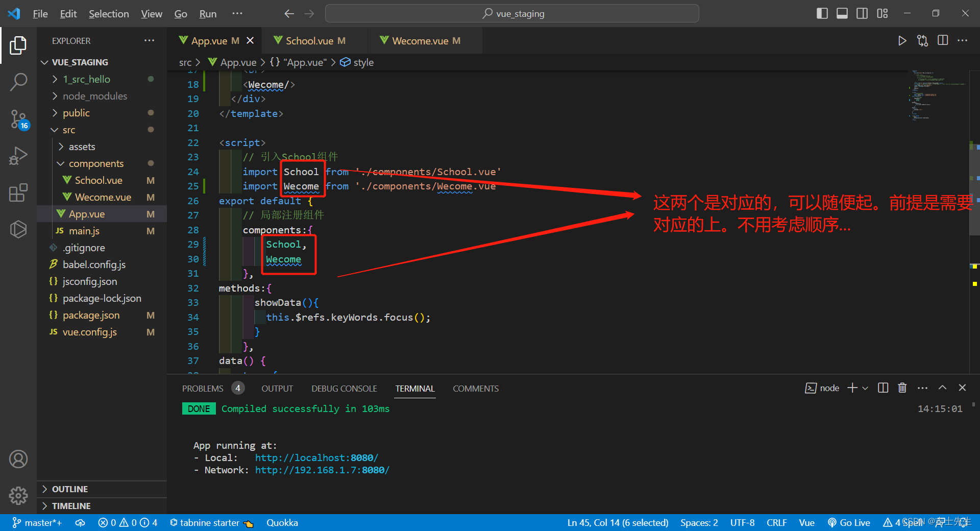980x531 pixels.
Task: Open Source Control view with 16 changes
Action: 18,119
